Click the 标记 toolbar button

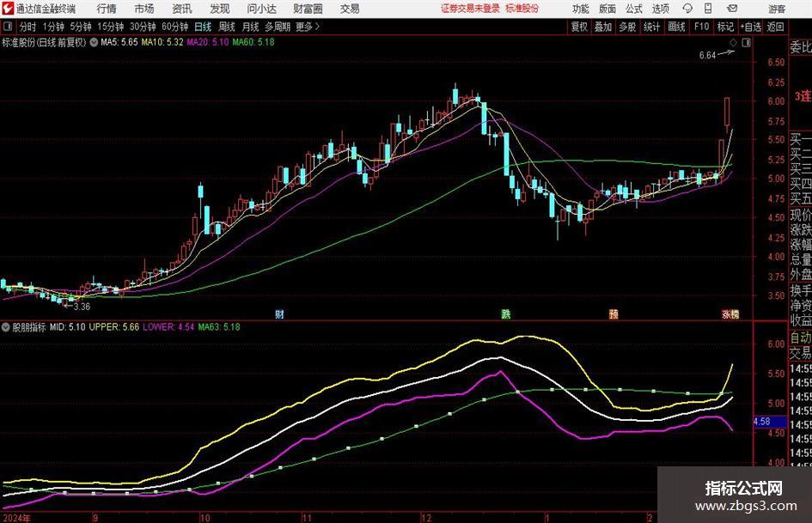[x=725, y=27]
